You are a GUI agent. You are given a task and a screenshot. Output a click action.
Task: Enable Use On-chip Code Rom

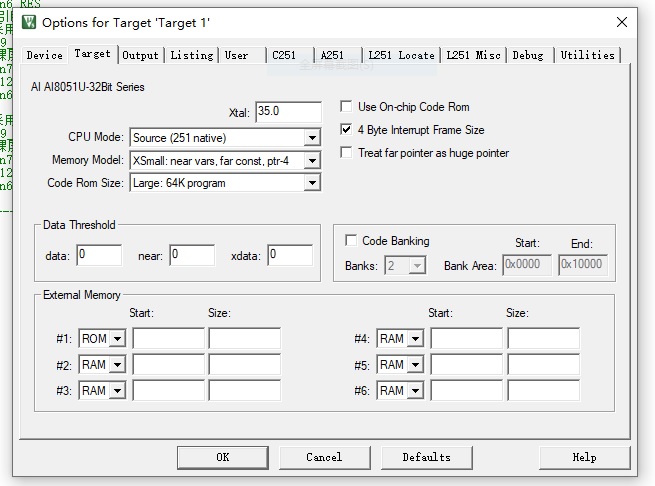point(347,107)
